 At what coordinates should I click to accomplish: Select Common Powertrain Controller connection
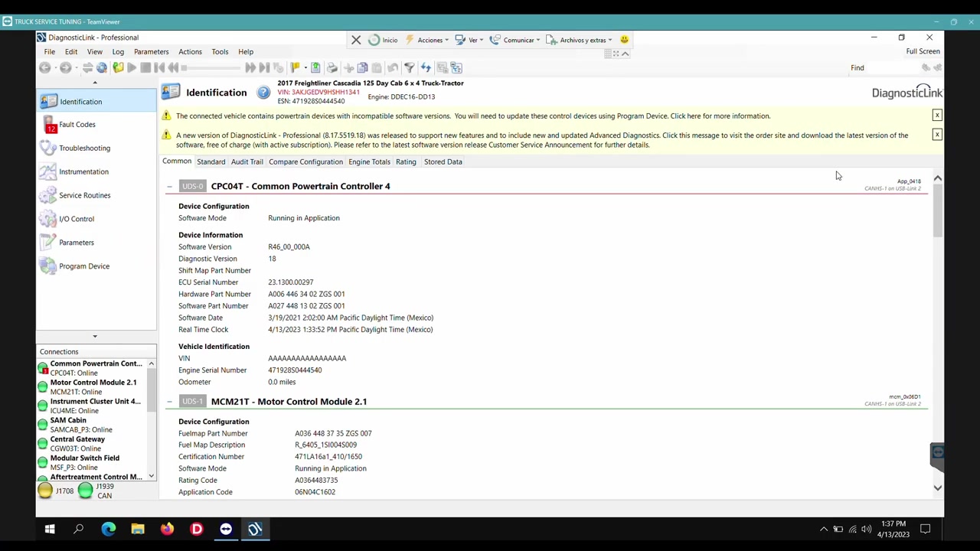(92, 368)
